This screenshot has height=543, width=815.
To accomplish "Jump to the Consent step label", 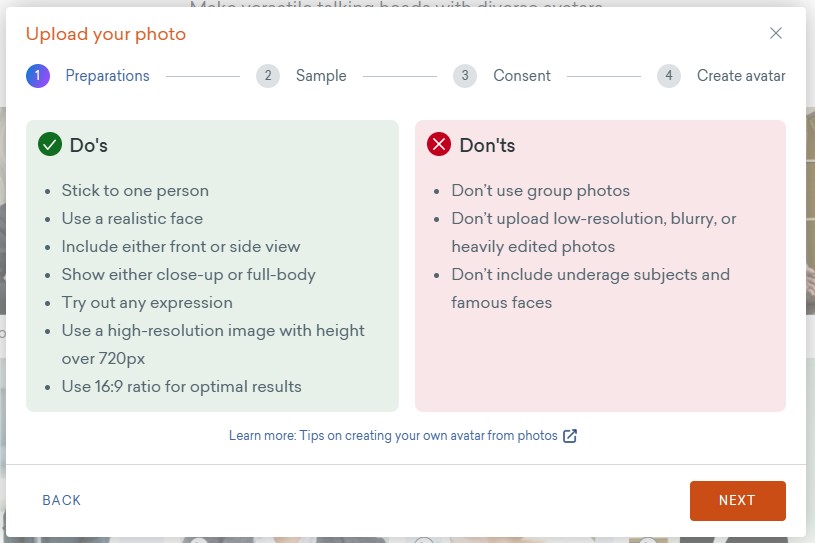I will (522, 76).
